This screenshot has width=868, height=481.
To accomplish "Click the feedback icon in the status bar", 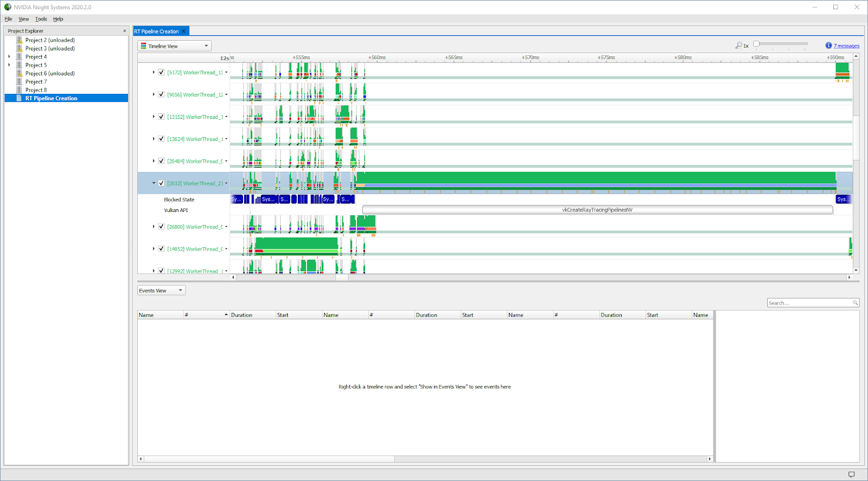I will (x=851, y=474).
